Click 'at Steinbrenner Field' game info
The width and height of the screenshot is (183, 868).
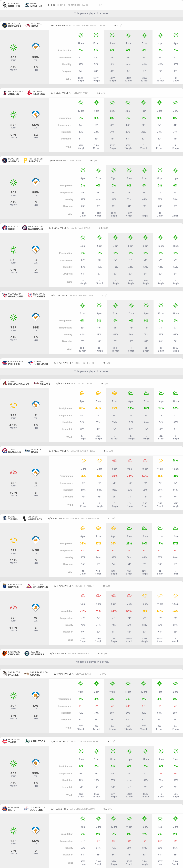click(81, 450)
